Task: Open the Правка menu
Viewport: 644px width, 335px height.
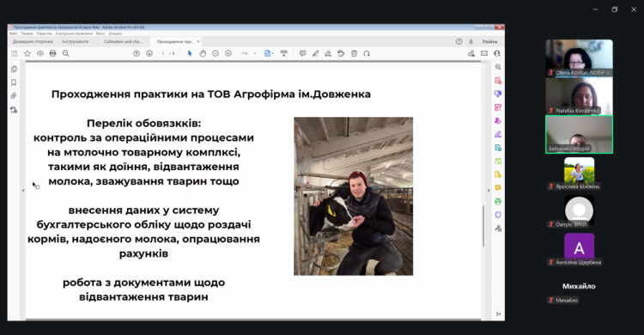Action: click(x=27, y=33)
